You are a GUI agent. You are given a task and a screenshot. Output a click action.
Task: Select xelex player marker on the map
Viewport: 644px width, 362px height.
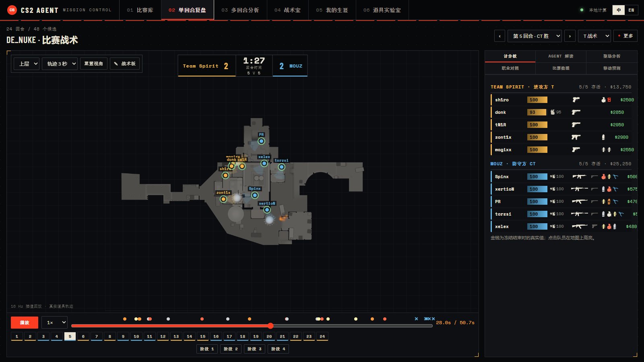(264, 163)
